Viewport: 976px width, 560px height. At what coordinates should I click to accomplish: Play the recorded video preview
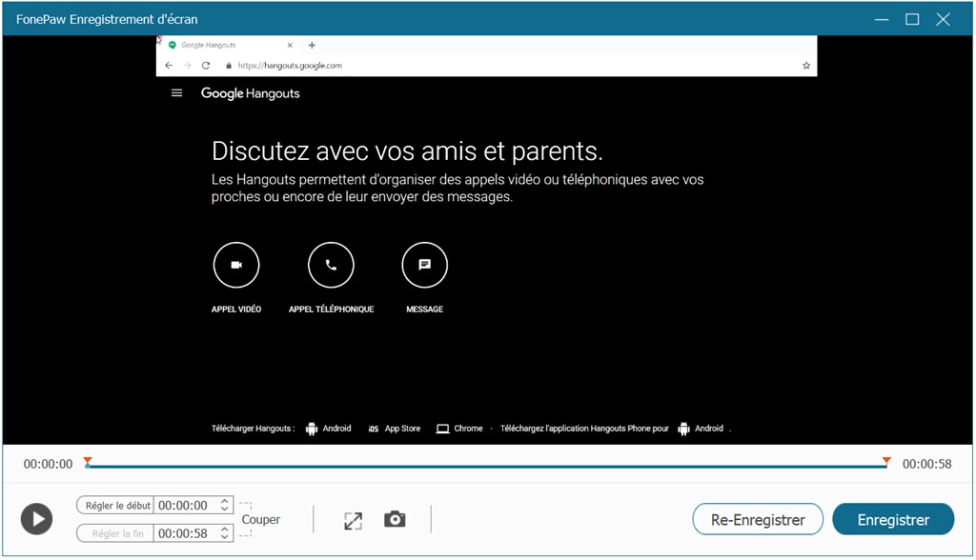pyautogui.click(x=37, y=519)
